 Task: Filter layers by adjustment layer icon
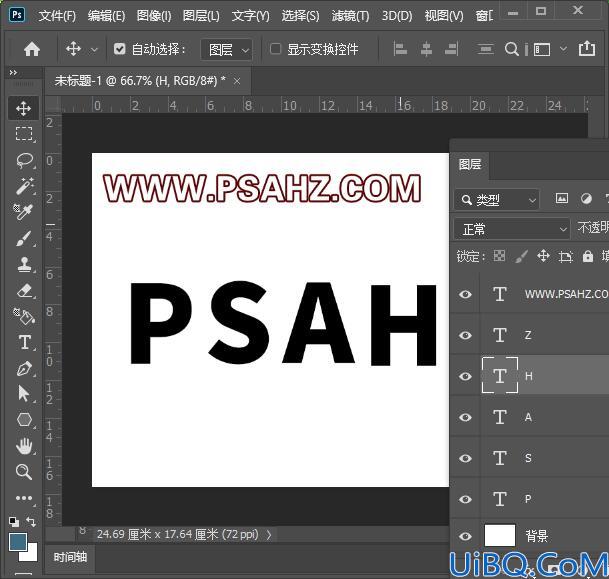(x=586, y=199)
